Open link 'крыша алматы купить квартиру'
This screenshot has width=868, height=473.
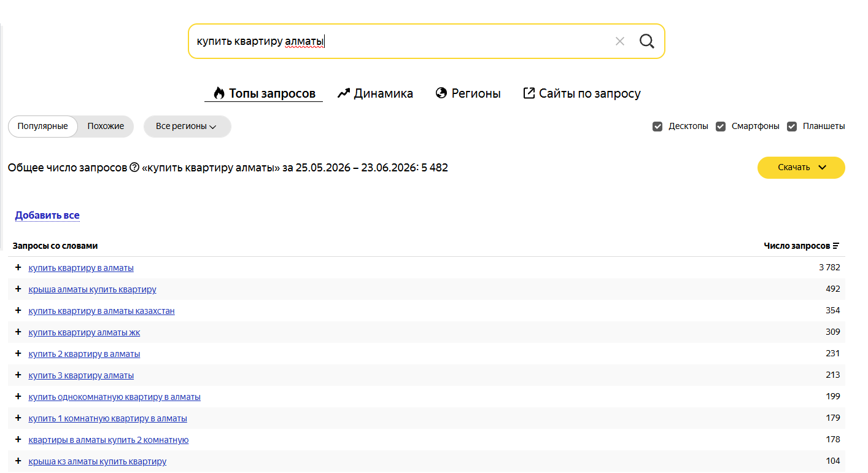click(92, 289)
